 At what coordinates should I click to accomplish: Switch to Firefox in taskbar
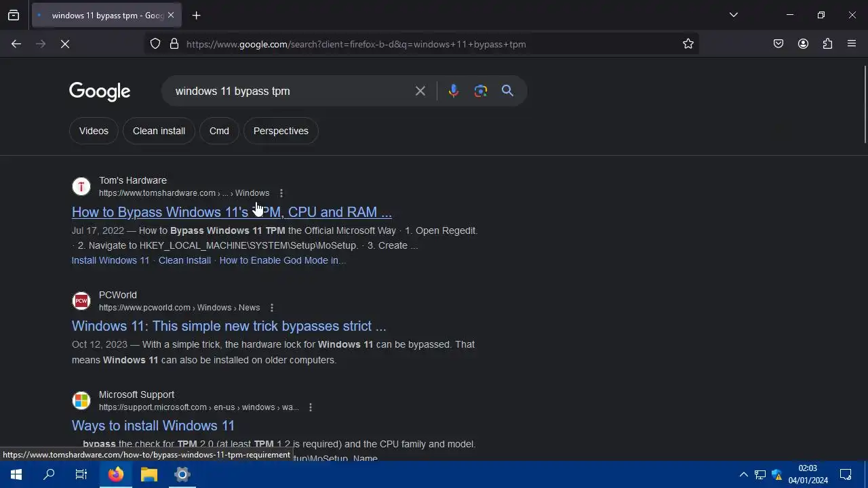[116, 474]
